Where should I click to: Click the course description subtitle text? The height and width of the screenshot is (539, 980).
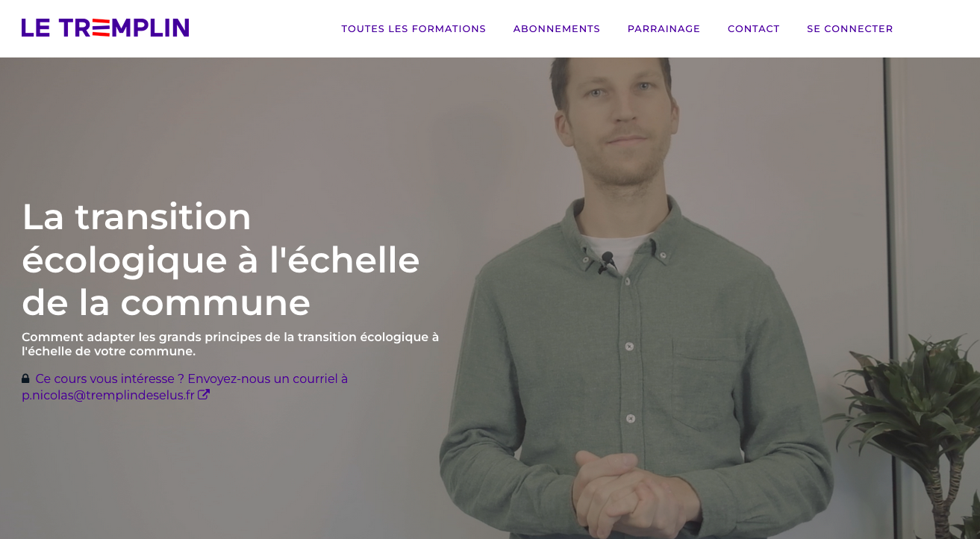tap(231, 344)
